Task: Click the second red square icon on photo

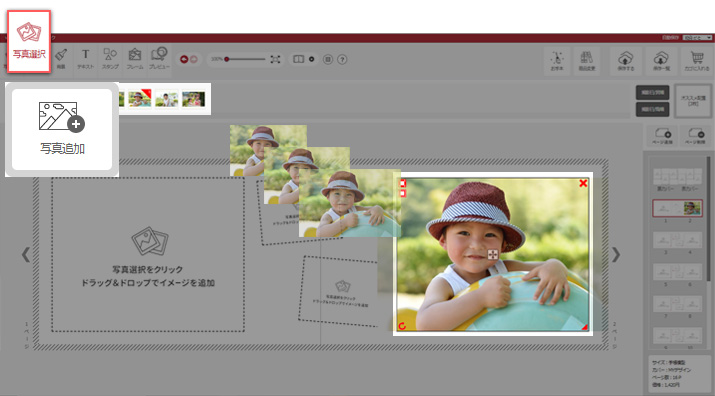Action: (x=403, y=193)
